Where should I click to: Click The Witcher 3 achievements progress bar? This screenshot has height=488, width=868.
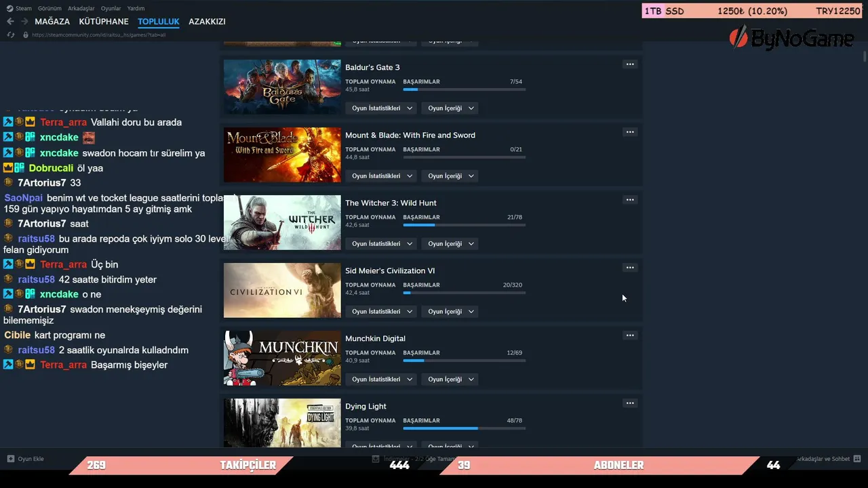[x=465, y=225]
